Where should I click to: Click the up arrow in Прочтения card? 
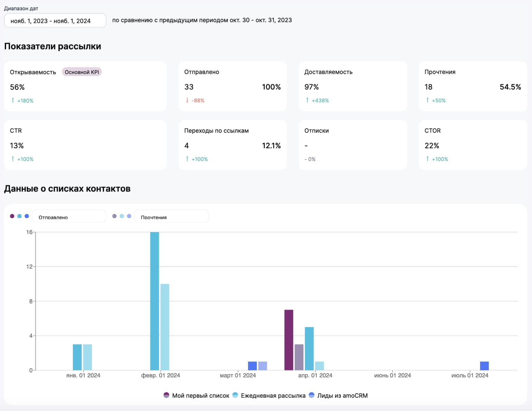tap(427, 100)
